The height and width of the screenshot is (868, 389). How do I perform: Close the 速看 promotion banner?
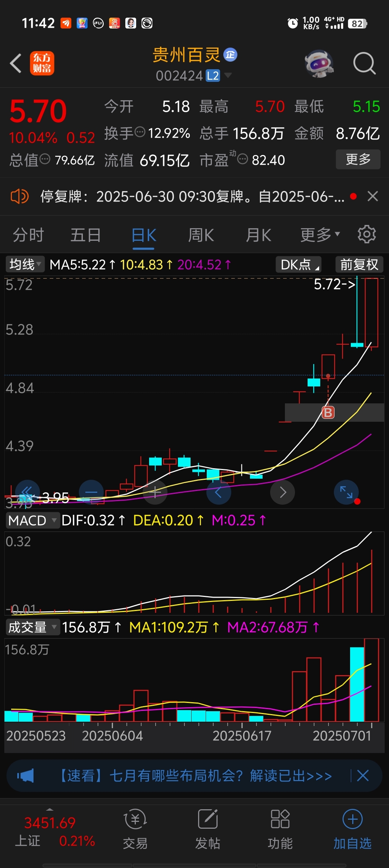coord(363,775)
